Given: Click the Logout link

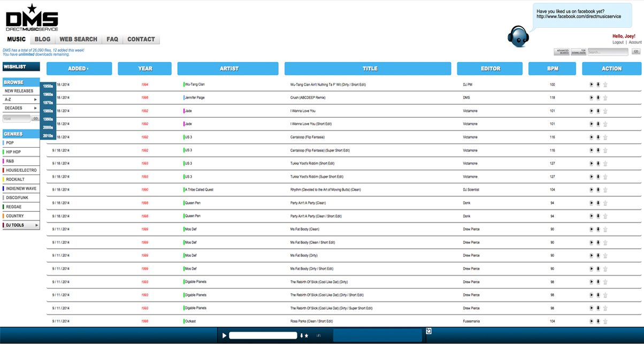Looking at the screenshot, I should click(618, 42).
